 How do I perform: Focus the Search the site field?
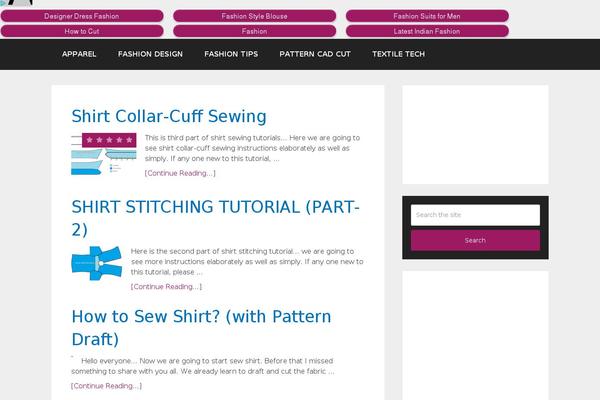tap(475, 215)
